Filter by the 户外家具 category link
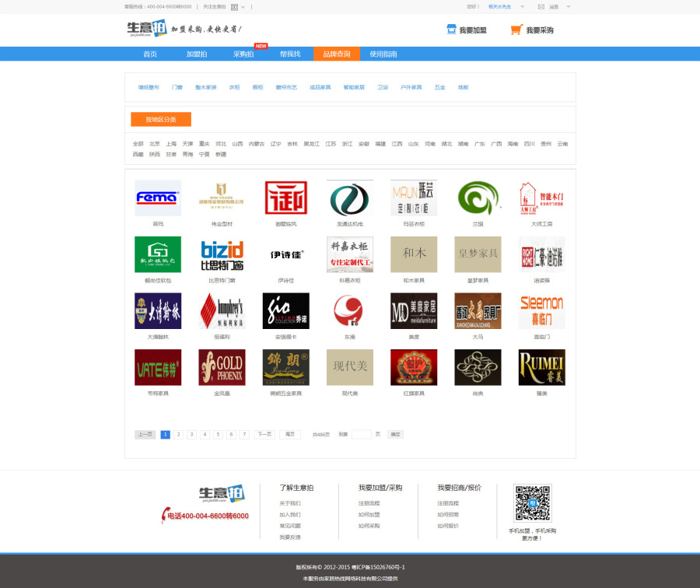Screen dimensions: 700x588 [411, 88]
